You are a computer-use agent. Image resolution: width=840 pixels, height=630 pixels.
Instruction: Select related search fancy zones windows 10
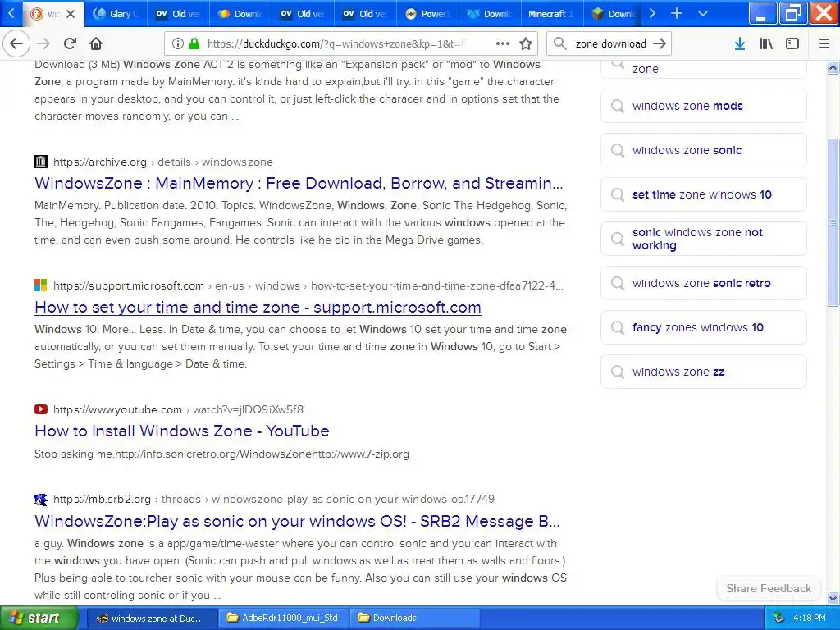click(x=703, y=327)
